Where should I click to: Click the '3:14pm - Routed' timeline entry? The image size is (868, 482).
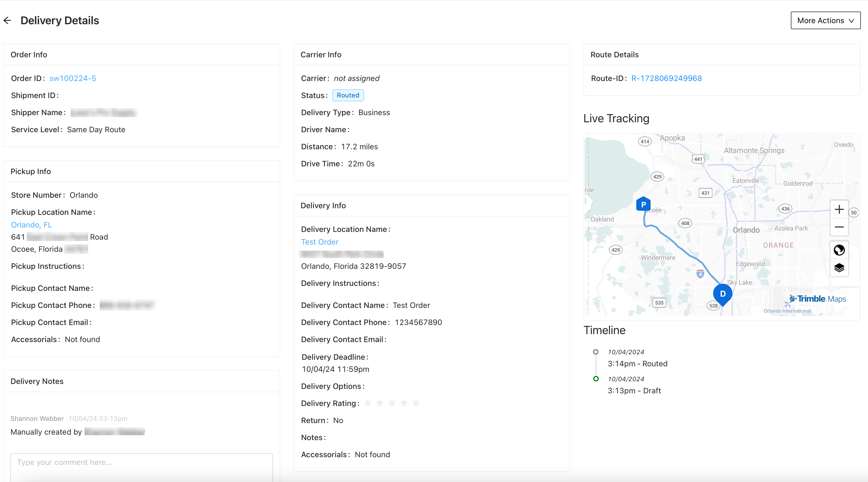pyautogui.click(x=638, y=364)
